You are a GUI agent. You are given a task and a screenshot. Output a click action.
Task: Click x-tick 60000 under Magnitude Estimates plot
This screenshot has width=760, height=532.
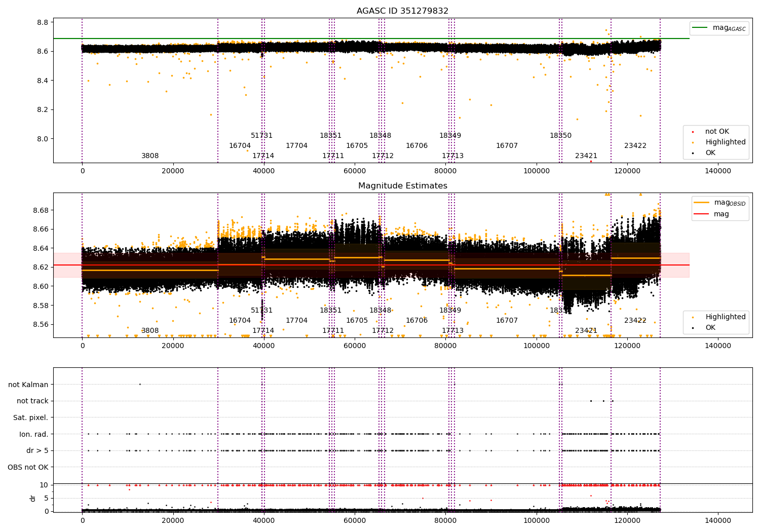pos(355,346)
